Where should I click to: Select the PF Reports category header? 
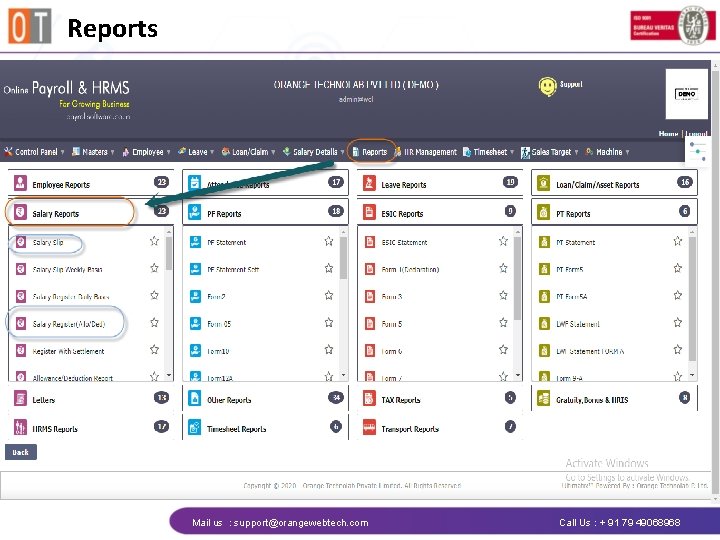click(x=265, y=212)
